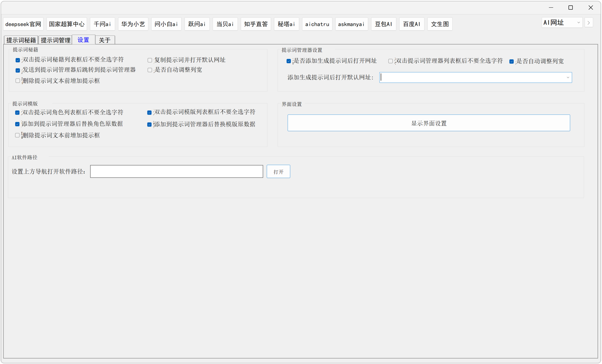Focus the 设置上方导航打开软件路径 input field
The height and width of the screenshot is (364, 602).
[x=177, y=171]
